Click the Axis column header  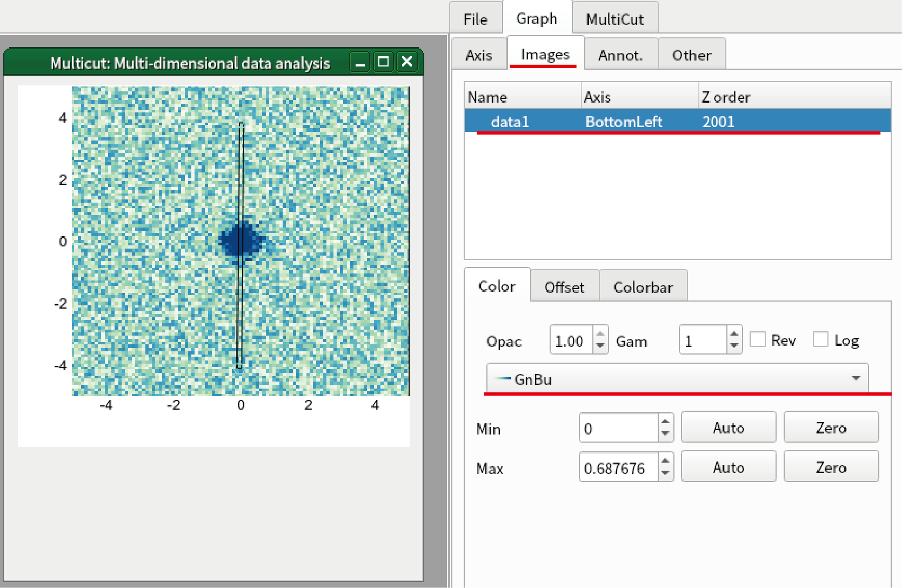[640, 97]
